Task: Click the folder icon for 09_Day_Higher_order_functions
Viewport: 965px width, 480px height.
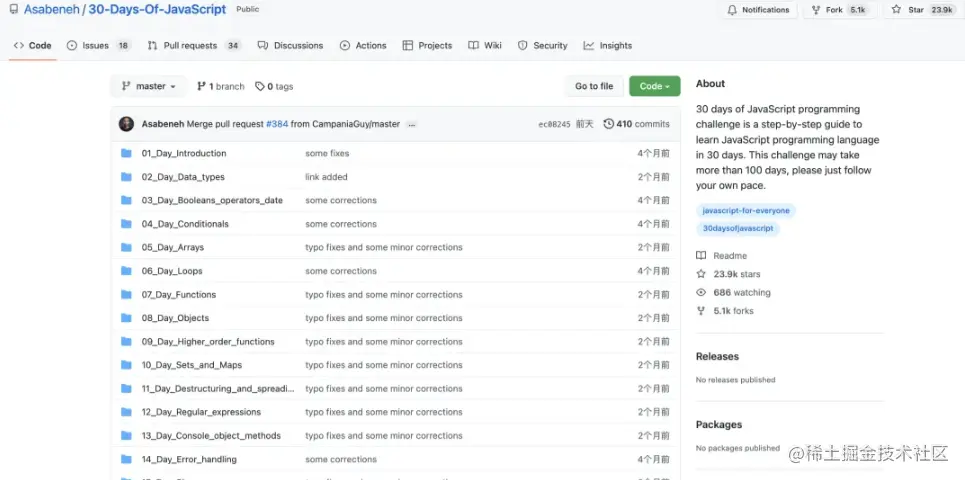Action: [126, 342]
